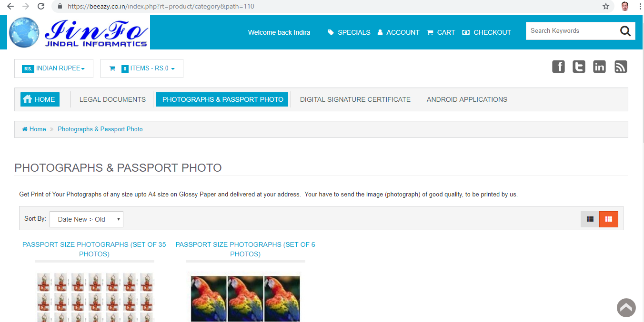The image size is (644, 322).
Task: Open the Specials link
Action: click(349, 32)
